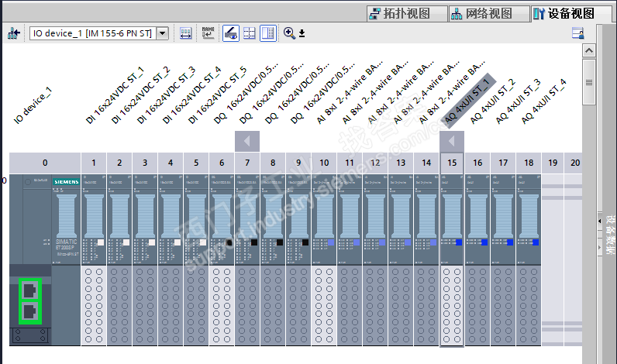Switch to the 设备视图 tab
The width and height of the screenshot is (617, 364).
(x=570, y=14)
